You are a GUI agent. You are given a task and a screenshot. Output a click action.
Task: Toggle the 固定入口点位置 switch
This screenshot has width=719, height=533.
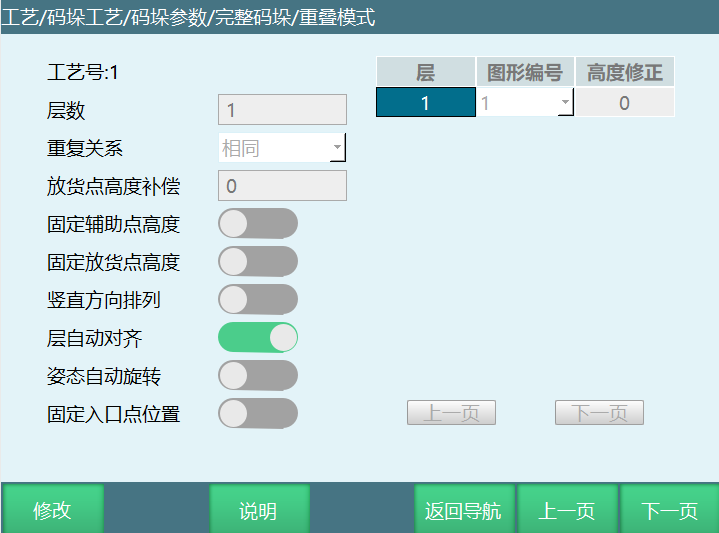[x=258, y=413]
